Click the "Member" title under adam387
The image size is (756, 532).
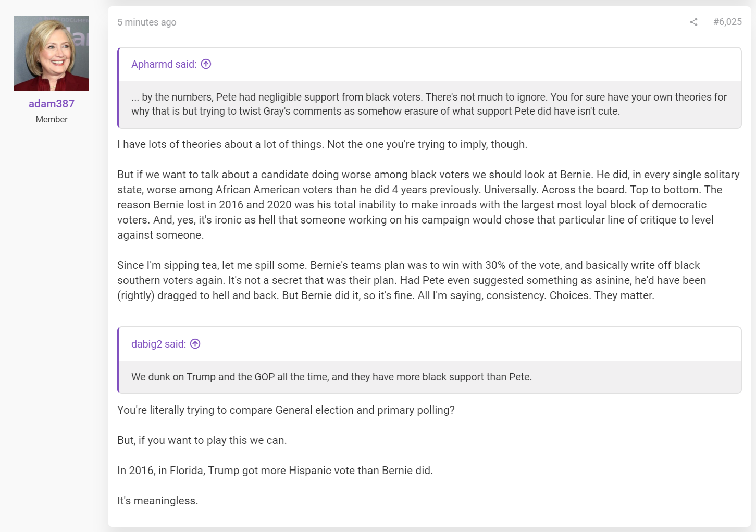(52, 119)
